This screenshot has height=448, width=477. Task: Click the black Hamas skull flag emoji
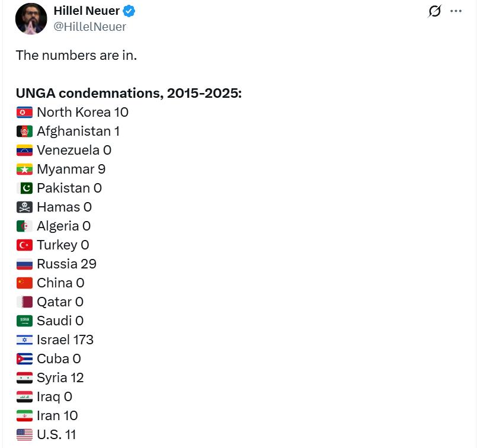click(24, 207)
